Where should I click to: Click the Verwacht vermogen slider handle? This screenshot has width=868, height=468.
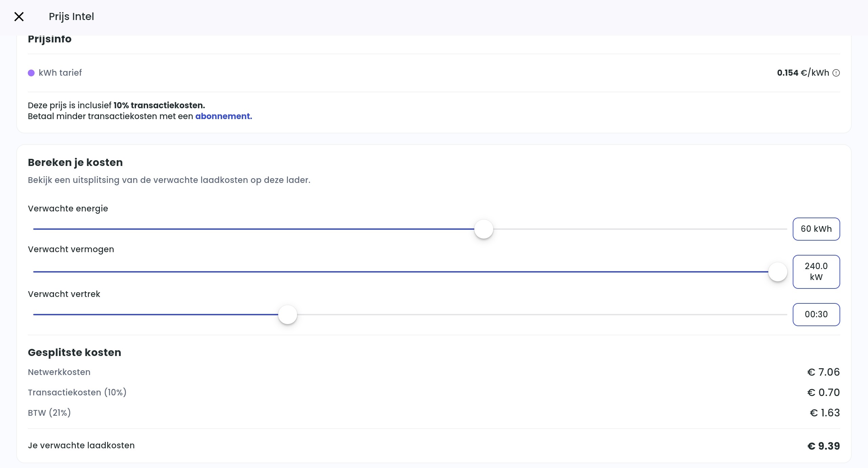(x=777, y=272)
